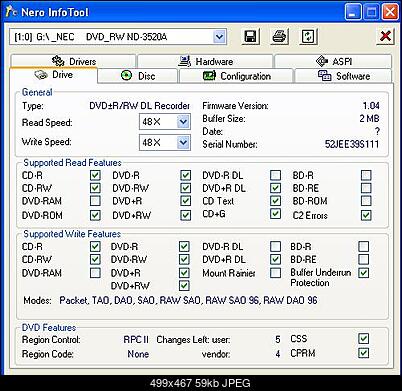Viewport: 402px width, 391px height.
Task: Click the DVD±R/RW DL Recorder type text
Action: click(139, 106)
